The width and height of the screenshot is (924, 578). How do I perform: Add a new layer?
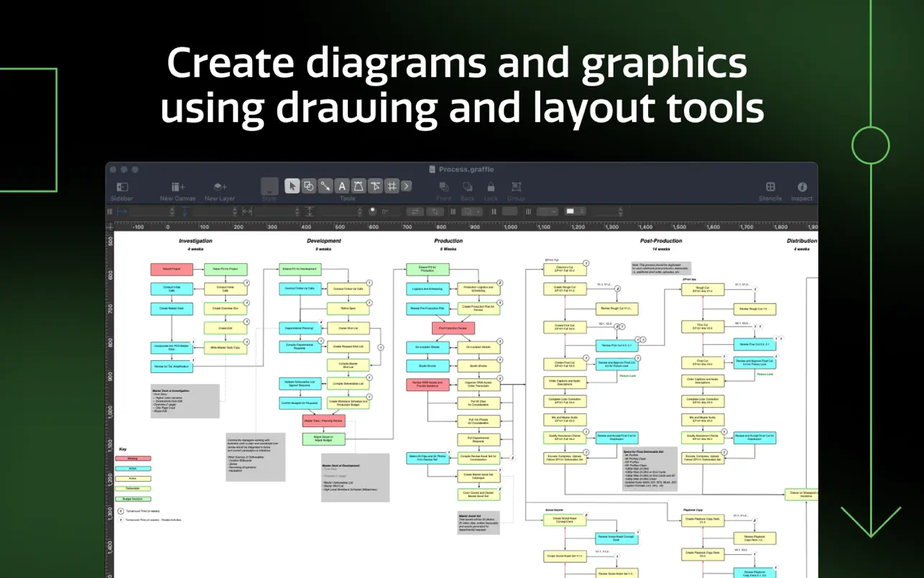[x=218, y=187]
